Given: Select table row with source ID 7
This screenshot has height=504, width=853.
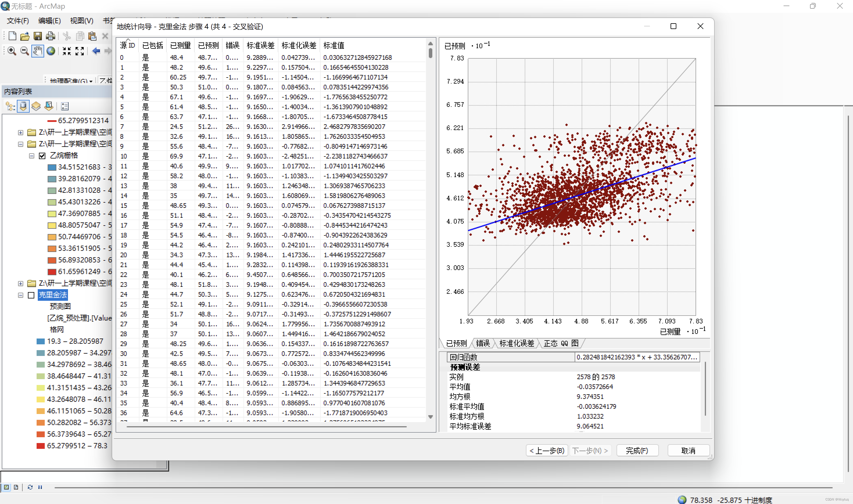Looking at the screenshot, I should click(271, 127).
